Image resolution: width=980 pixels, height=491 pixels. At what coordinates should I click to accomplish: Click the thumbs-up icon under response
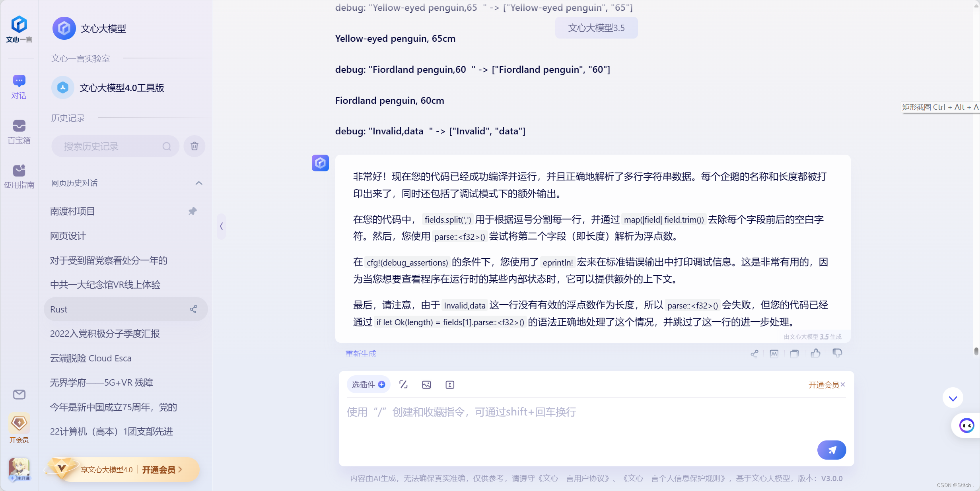tap(815, 353)
